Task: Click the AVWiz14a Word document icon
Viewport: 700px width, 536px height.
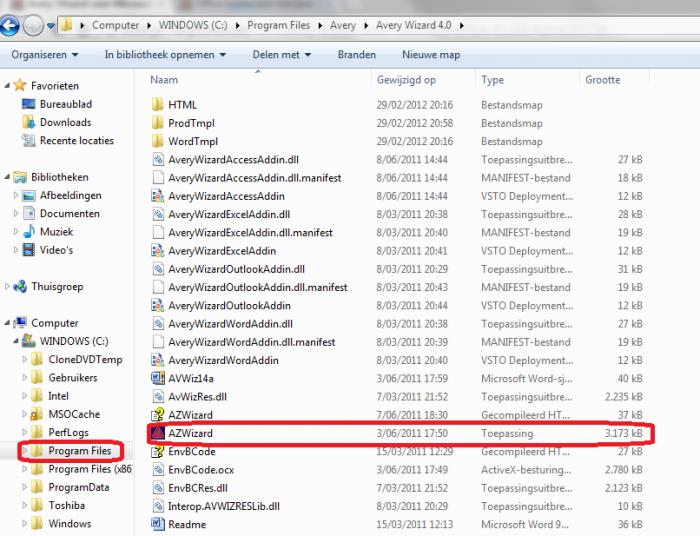Action: 158,378
